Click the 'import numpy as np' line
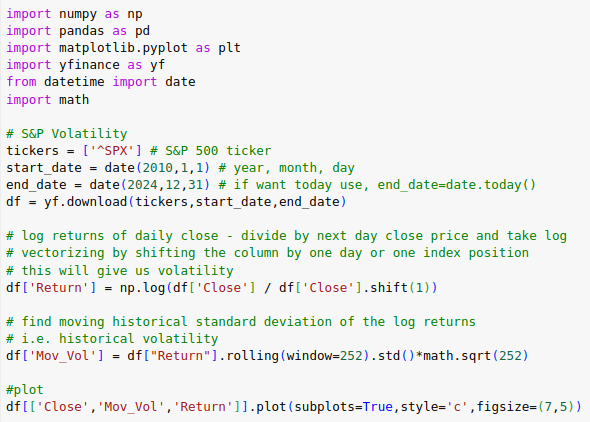Image resolution: width=590 pixels, height=422 pixels. coord(75,14)
